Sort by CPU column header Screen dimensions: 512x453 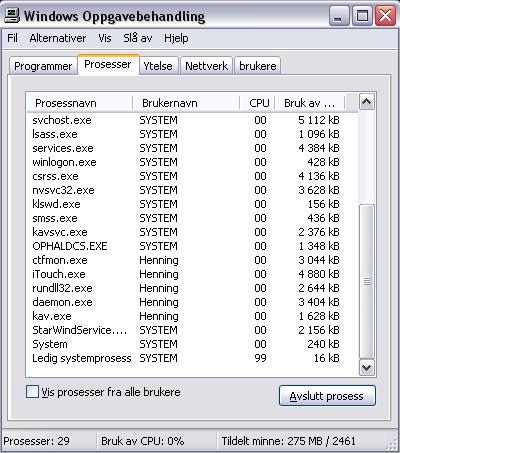pyautogui.click(x=257, y=103)
